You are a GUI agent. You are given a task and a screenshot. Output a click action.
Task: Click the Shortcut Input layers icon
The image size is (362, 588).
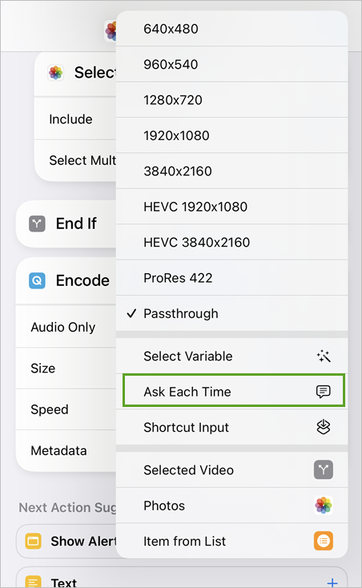(323, 427)
